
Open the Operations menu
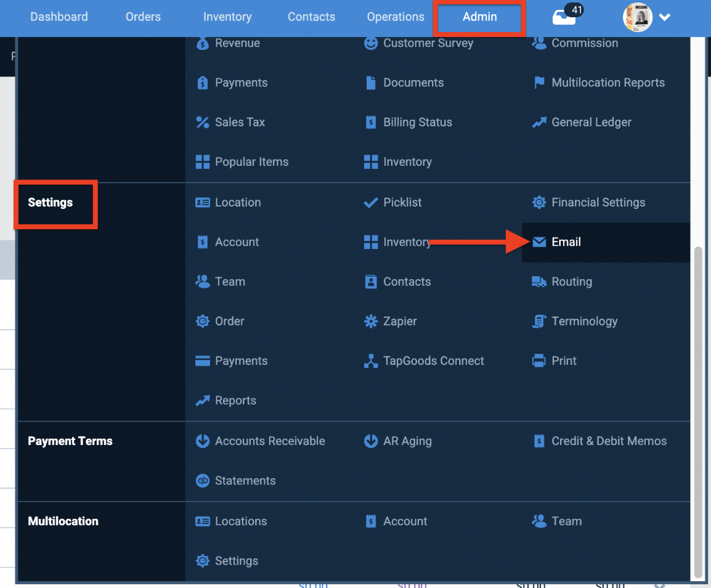(x=396, y=17)
